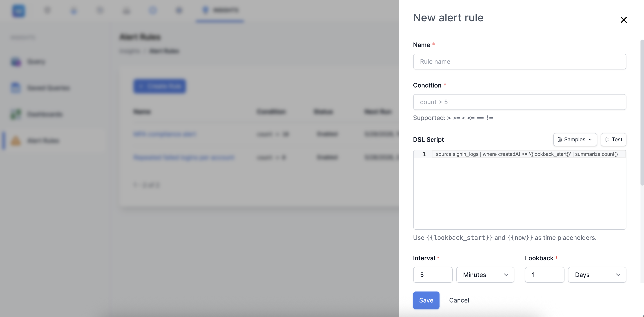Click the app logo icon at the top left
This screenshot has height=317, width=644.
pyautogui.click(x=18, y=11)
